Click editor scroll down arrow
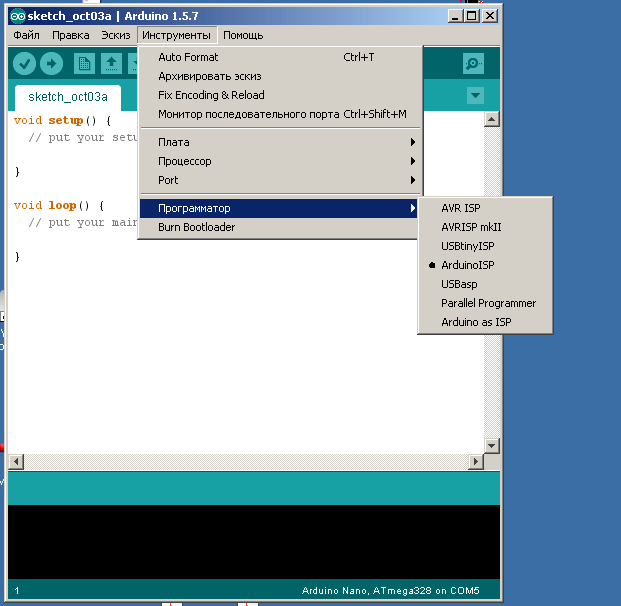The height and width of the screenshot is (606, 621). [x=491, y=446]
